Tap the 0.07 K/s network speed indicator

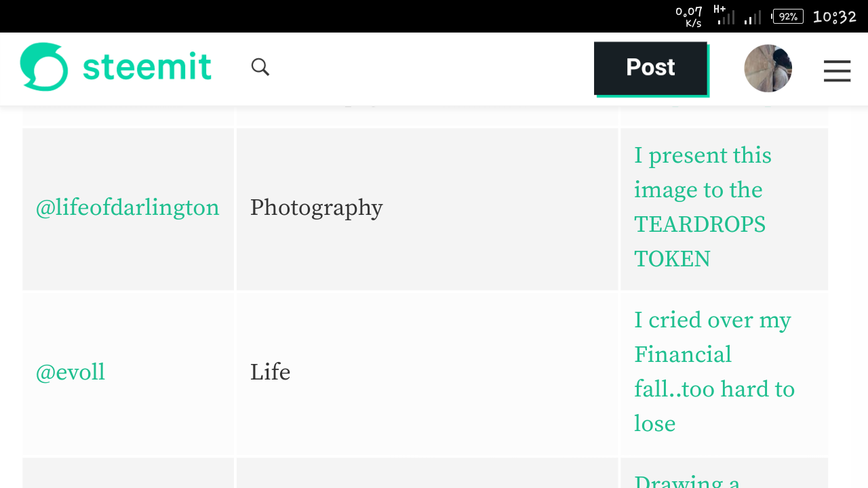pos(689,16)
